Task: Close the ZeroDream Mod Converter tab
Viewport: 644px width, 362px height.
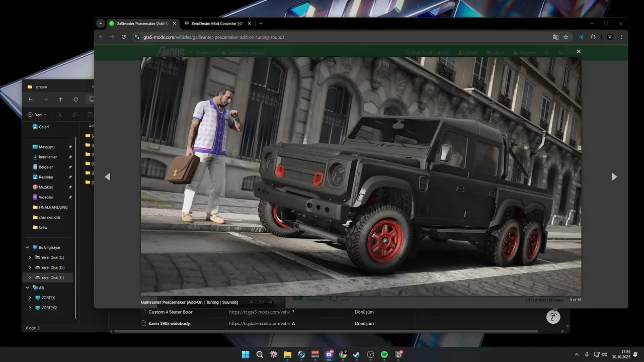Action: (249, 23)
